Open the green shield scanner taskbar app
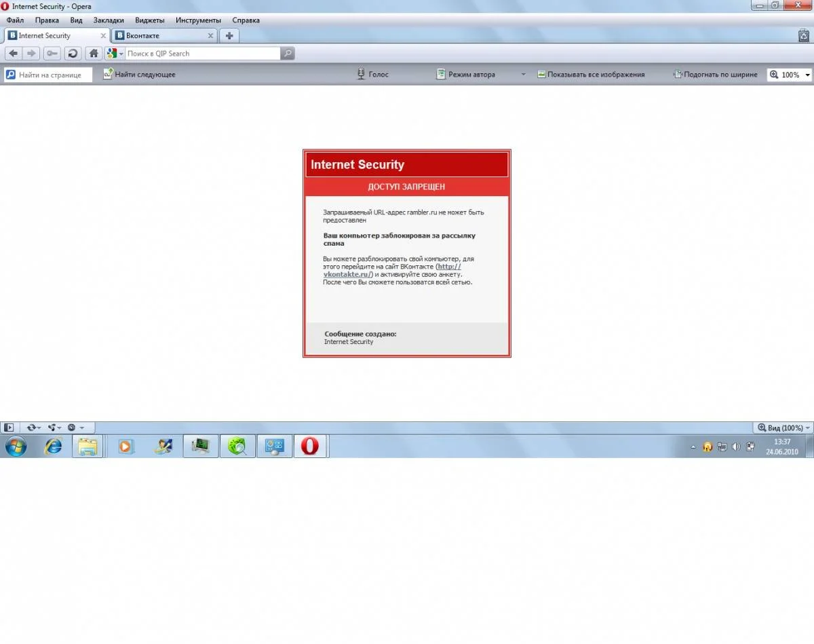Viewport: 814px width, 644px height. [x=237, y=446]
